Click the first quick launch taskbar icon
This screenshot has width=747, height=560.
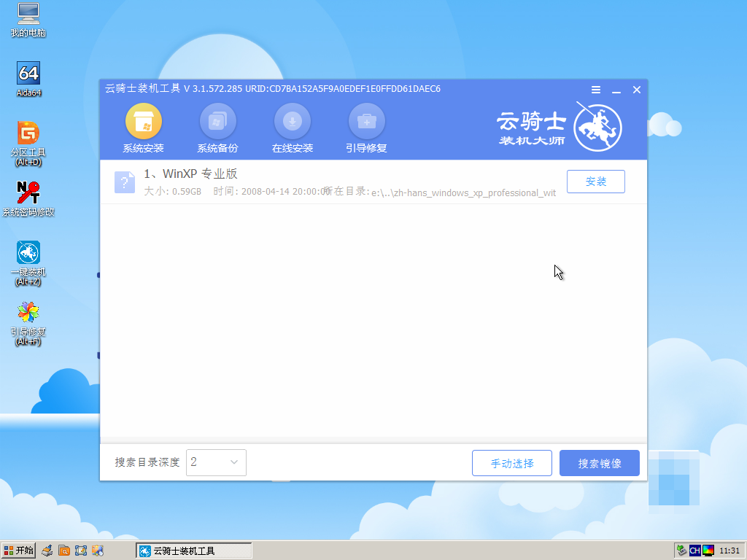pyautogui.click(x=47, y=551)
